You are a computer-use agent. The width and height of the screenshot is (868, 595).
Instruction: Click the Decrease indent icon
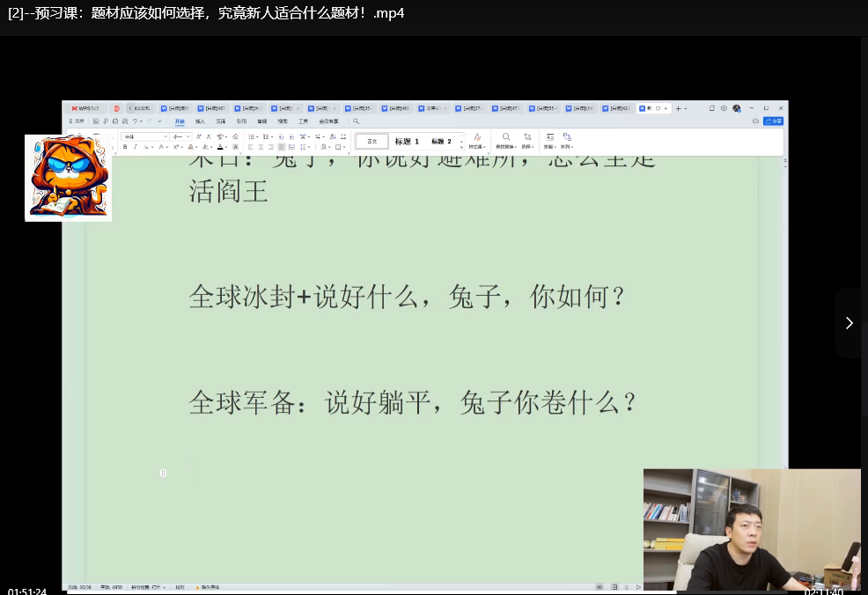pos(281,136)
